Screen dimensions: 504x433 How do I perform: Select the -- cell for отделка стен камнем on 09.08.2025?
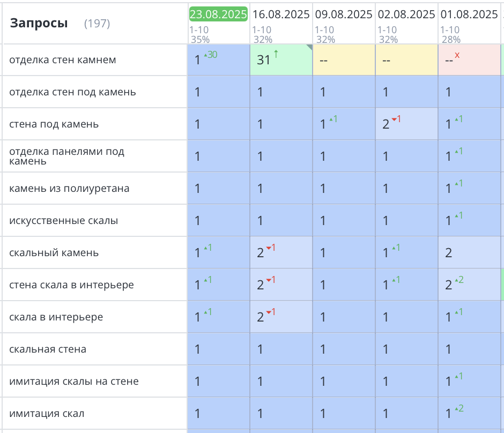[343, 59]
